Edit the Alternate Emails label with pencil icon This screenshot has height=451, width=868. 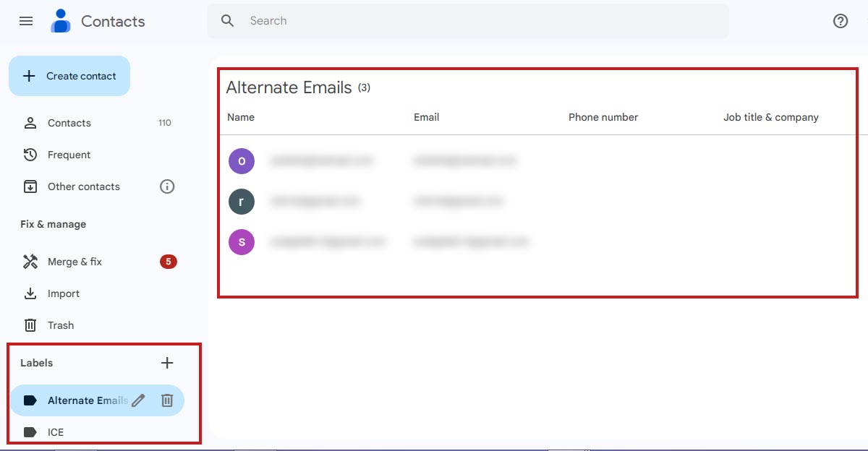[x=137, y=400]
